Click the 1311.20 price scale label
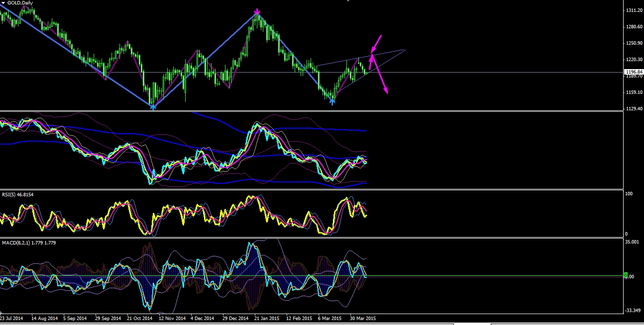The width and height of the screenshot is (644, 325). coord(633,10)
